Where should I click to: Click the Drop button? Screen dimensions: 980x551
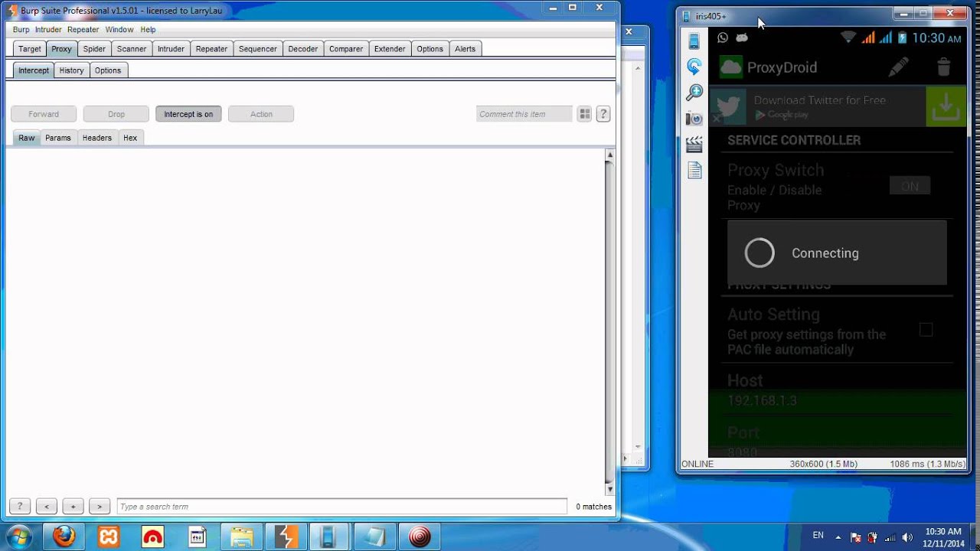coord(116,114)
